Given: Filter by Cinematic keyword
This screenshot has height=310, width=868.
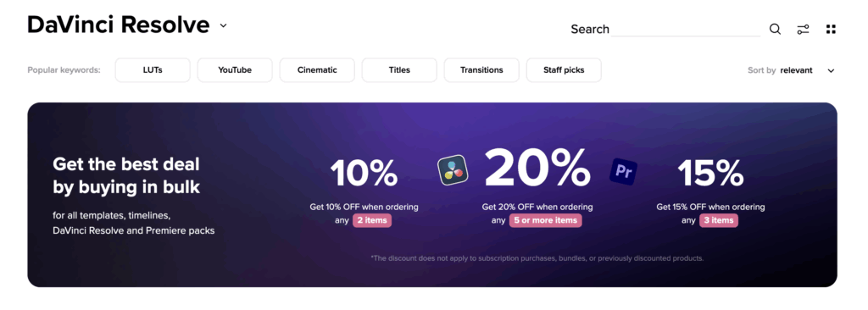Looking at the screenshot, I should pyautogui.click(x=317, y=70).
